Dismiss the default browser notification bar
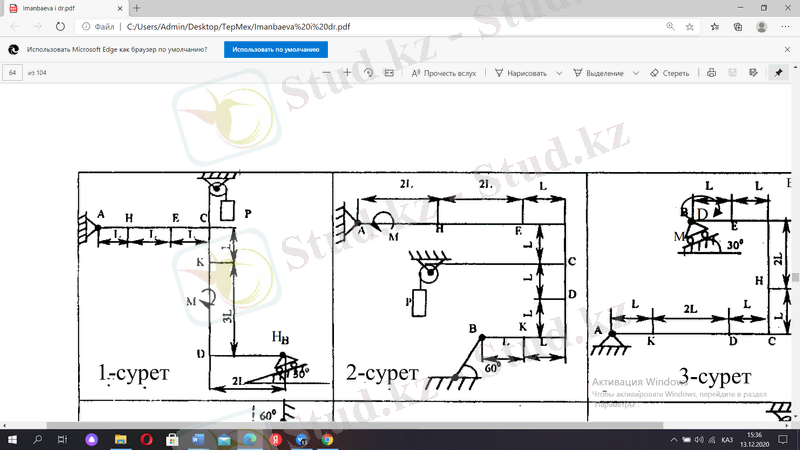This screenshot has height=450, width=800. (787, 49)
